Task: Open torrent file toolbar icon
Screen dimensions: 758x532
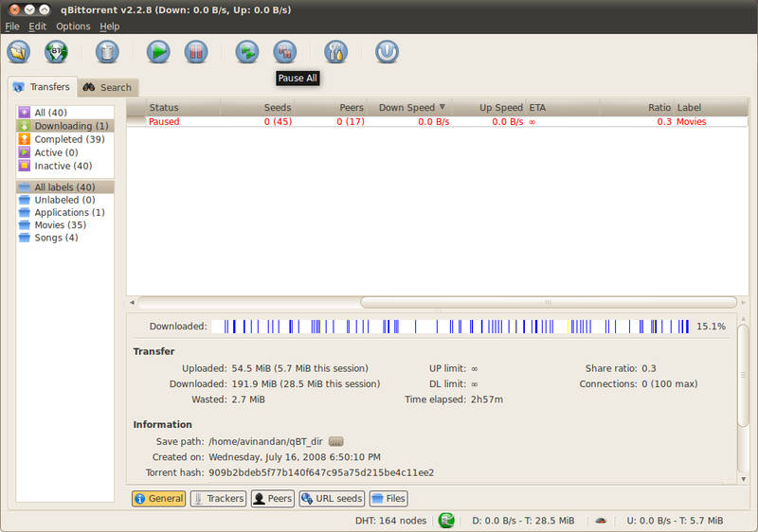Action: [x=18, y=52]
